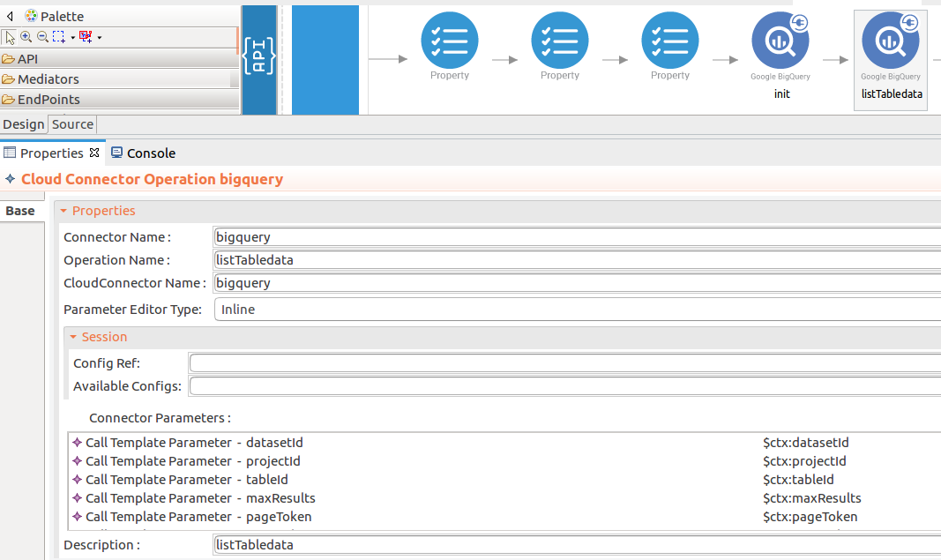
Task: Open the Properties view tab
Action: click(52, 153)
